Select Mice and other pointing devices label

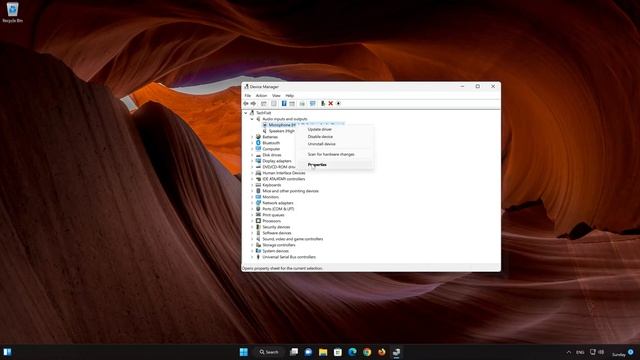[290, 191]
